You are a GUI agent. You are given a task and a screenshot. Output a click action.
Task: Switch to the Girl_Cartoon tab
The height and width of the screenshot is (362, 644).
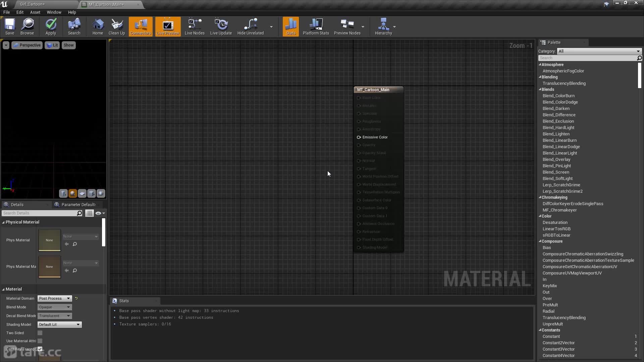point(32,4)
